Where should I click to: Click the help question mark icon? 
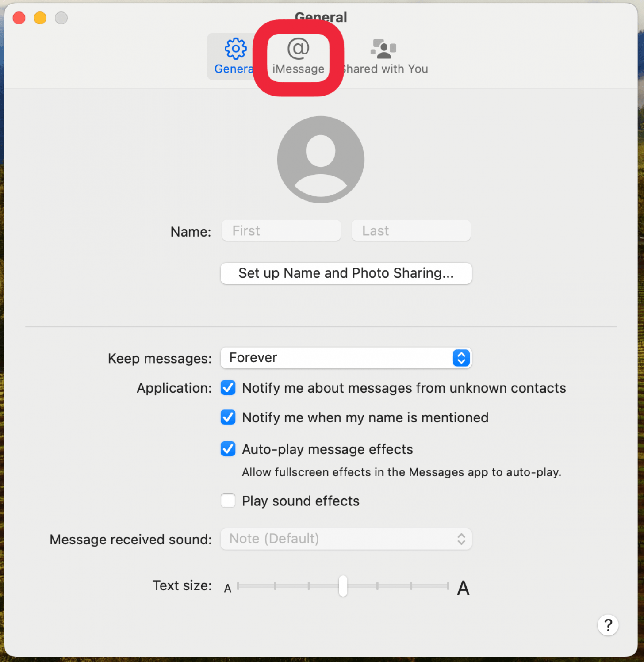pos(608,625)
